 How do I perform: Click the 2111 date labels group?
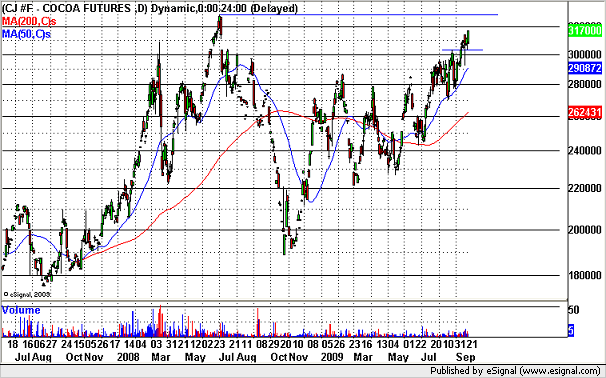pos(241,344)
